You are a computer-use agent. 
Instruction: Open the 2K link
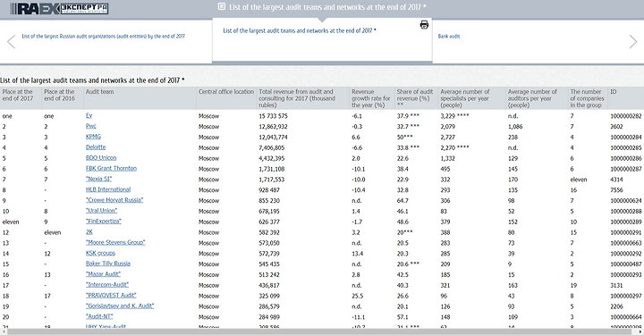tap(89, 232)
